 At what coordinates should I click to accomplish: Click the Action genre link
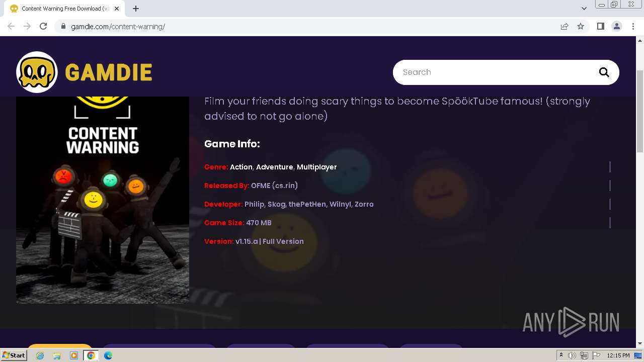click(241, 167)
